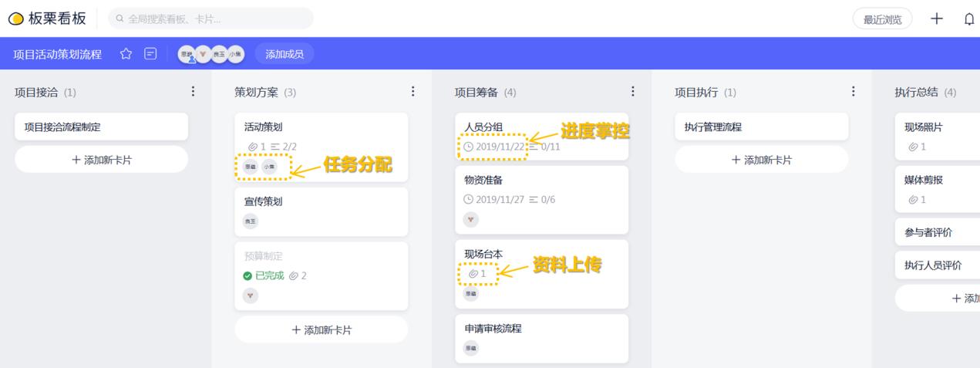This screenshot has width=980, height=368.
Task: Toggle the 已完成 status on 预算制定
Action: 264,275
